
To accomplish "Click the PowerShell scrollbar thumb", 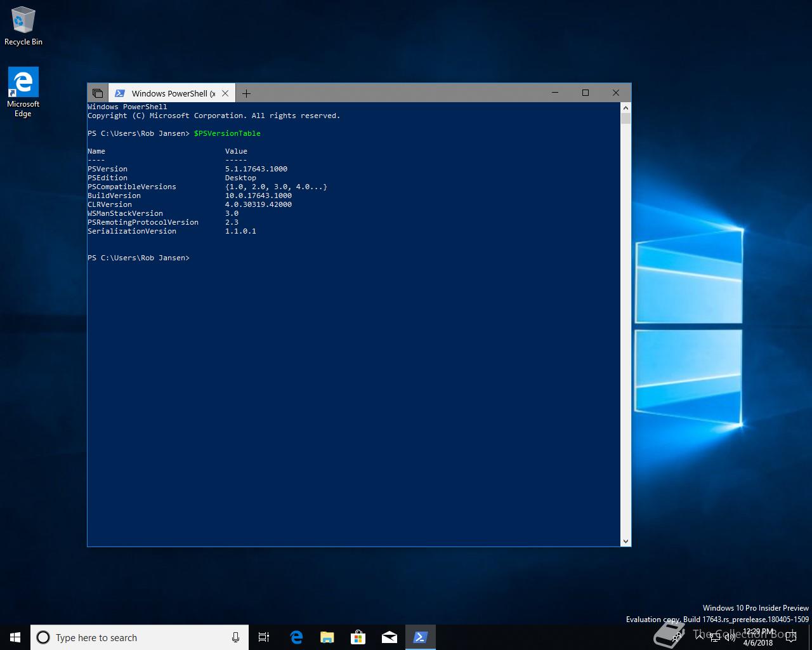I will pos(625,119).
